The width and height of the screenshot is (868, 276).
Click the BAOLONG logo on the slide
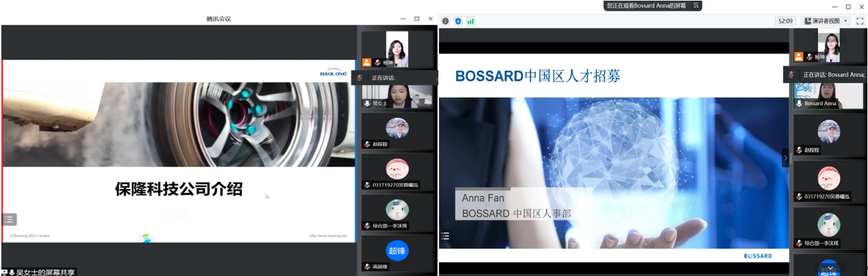[334, 73]
